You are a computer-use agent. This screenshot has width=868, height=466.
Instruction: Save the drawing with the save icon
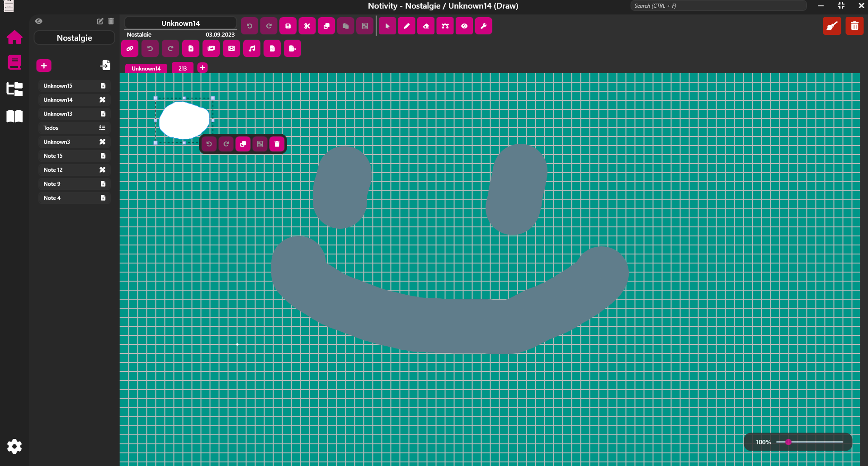pyautogui.click(x=288, y=26)
